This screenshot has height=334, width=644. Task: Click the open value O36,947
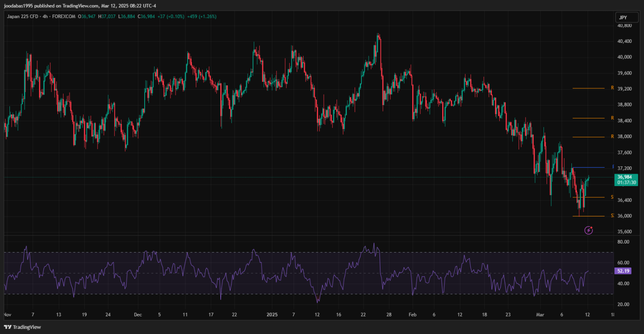point(87,16)
